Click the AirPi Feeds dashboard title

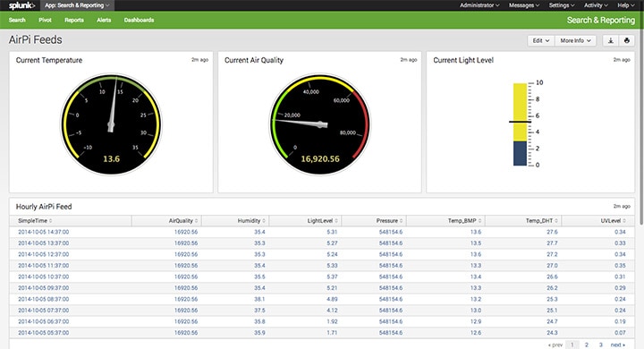[35, 40]
